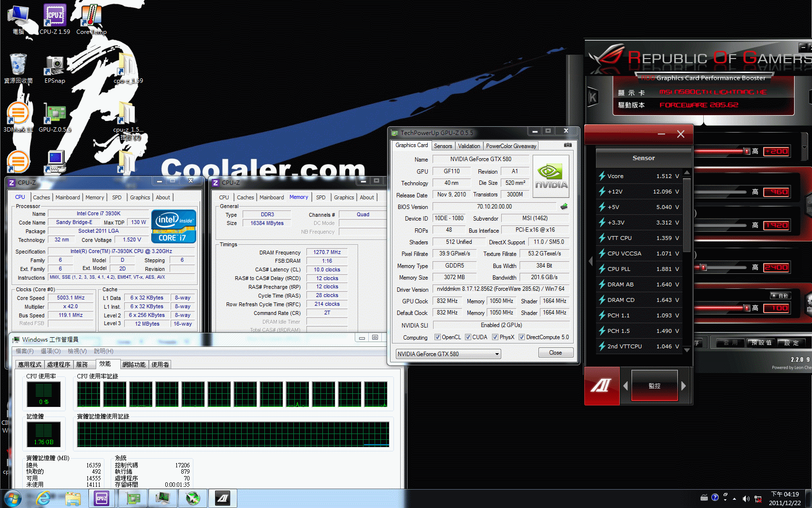Viewport: 812px width, 508px height.
Task: Open the Recycle Bin (資源回收筒) desktop icon
Action: pyautogui.click(x=18, y=69)
